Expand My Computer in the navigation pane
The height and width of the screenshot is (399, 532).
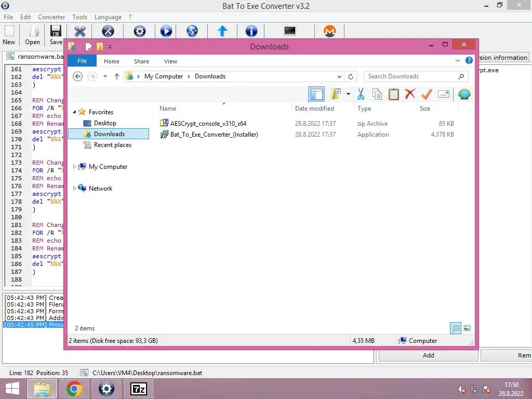click(74, 167)
